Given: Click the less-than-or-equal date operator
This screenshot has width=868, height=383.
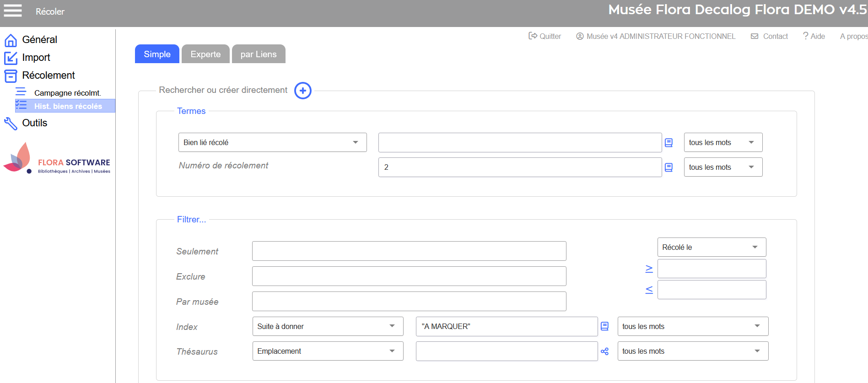Looking at the screenshot, I should [649, 290].
